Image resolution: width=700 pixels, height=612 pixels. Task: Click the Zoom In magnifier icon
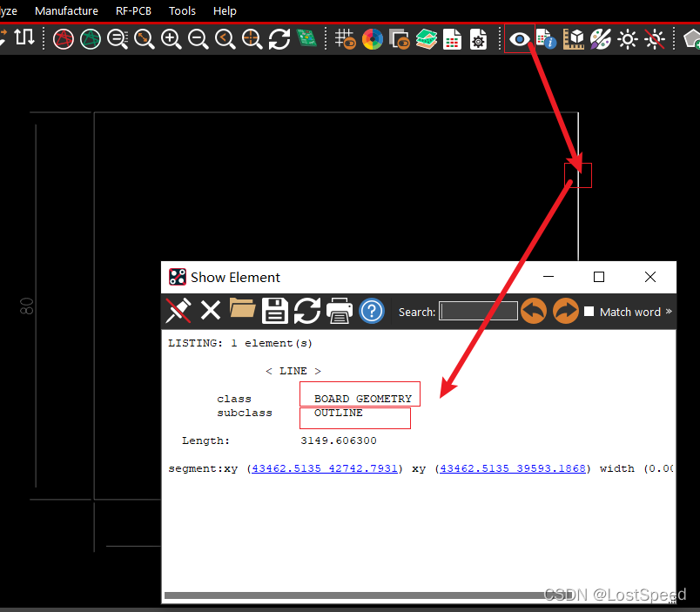[x=172, y=39]
